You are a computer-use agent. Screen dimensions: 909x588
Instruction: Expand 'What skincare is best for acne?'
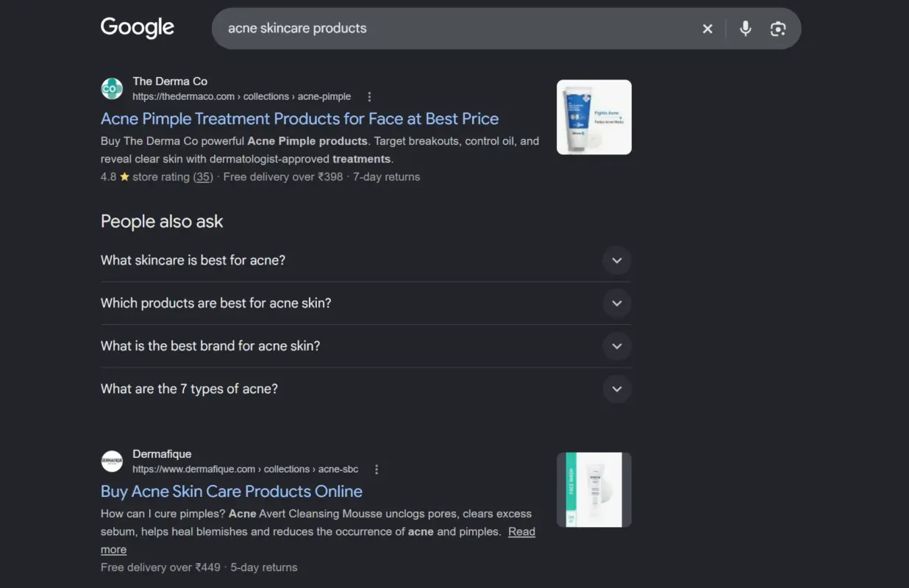click(366, 260)
